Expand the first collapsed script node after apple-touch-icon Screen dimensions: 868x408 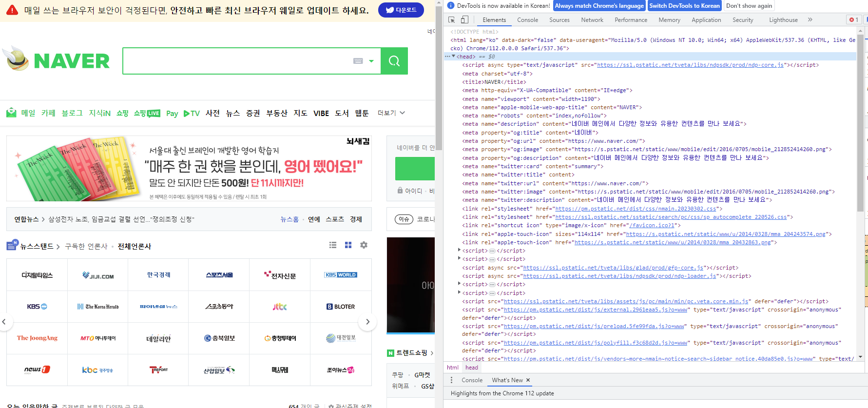[x=459, y=251]
